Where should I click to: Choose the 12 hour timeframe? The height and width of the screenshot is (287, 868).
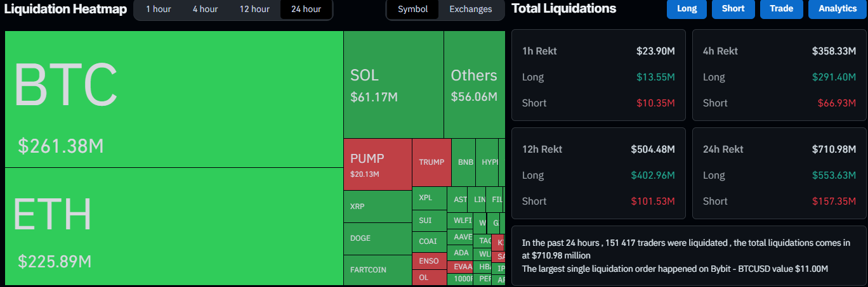pyautogui.click(x=254, y=9)
